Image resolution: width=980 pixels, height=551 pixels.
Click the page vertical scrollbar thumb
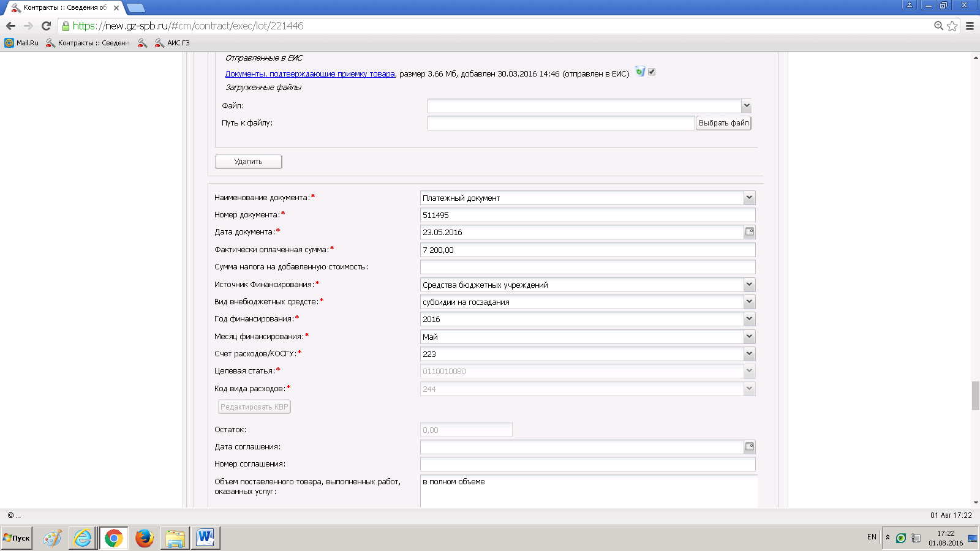click(975, 395)
